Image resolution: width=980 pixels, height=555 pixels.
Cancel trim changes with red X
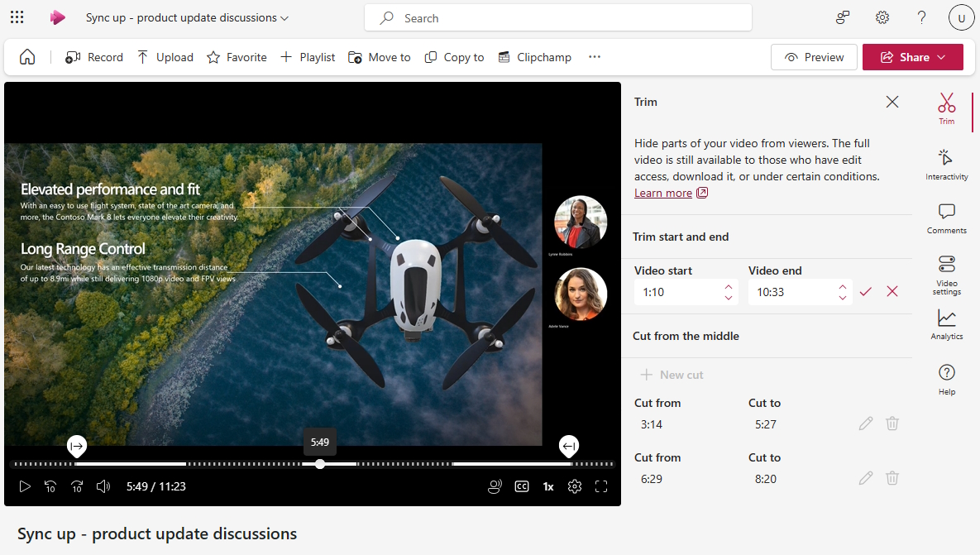tap(892, 291)
